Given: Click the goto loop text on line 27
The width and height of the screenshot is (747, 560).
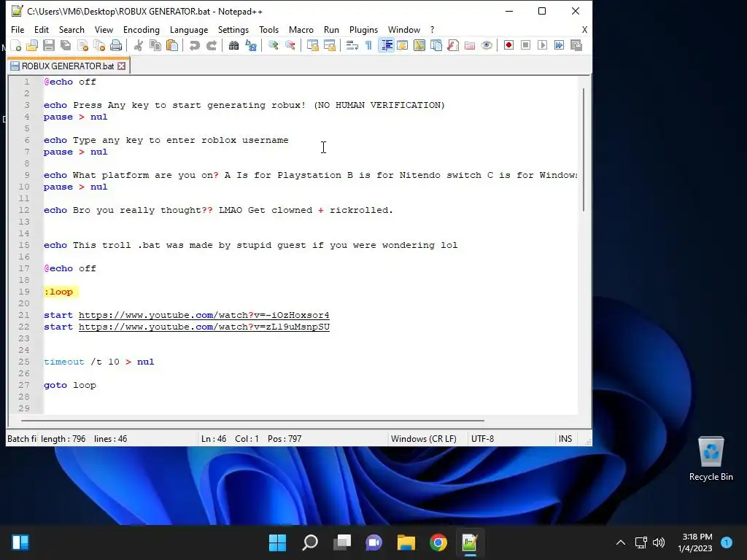Looking at the screenshot, I should (70, 385).
